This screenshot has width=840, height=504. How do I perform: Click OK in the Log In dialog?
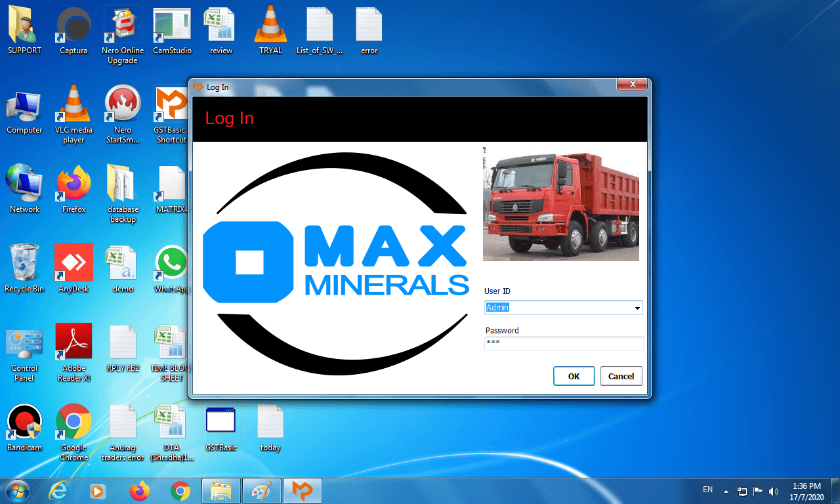[574, 376]
